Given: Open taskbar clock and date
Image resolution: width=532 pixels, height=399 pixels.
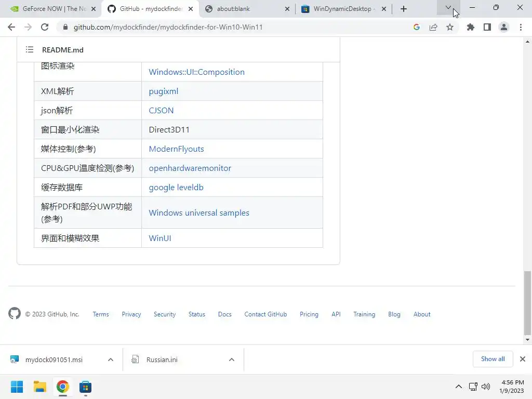Looking at the screenshot, I should [x=512, y=387].
